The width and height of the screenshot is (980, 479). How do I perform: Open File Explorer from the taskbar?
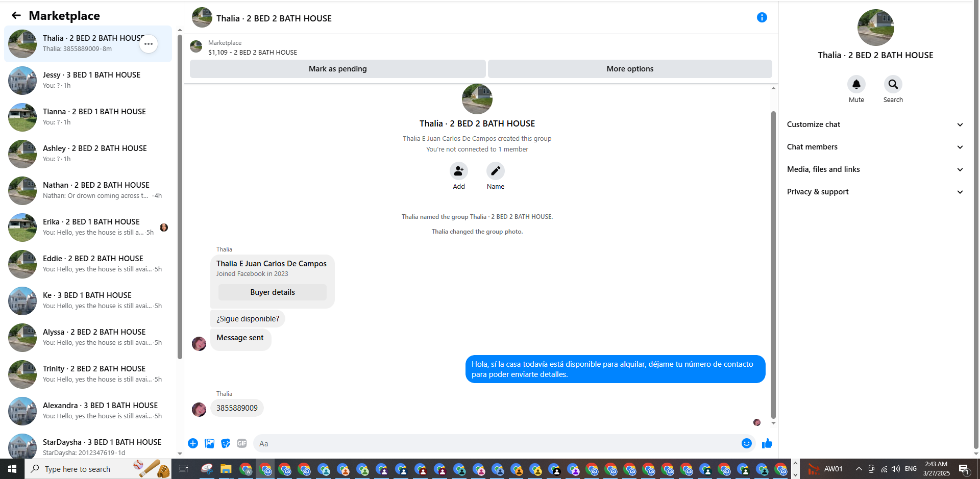(226, 469)
